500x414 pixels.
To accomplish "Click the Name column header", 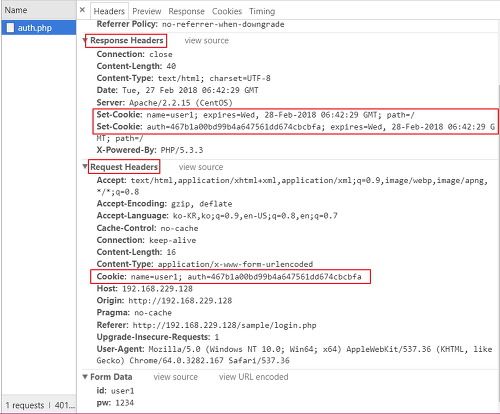I will pos(39,10).
